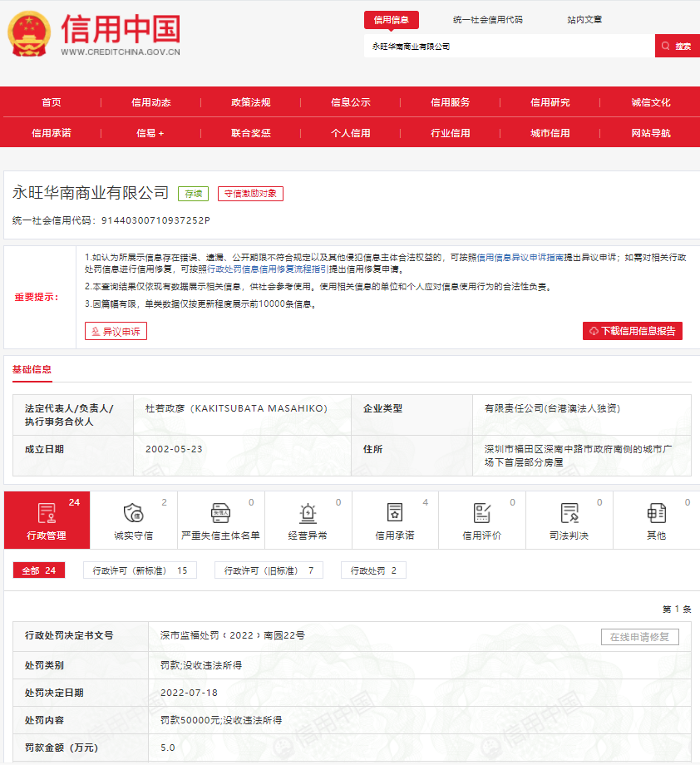Click the 存续 status tag
Viewport: 700px width, 765px height.
click(x=193, y=194)
